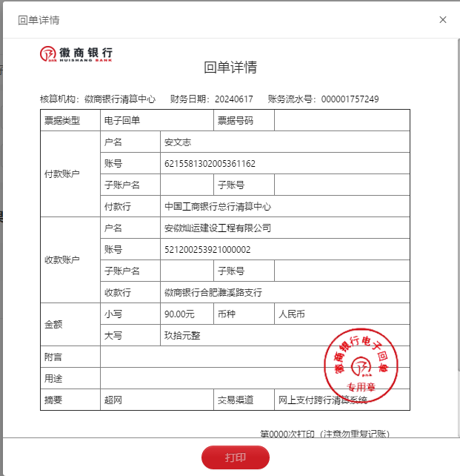The width and height of the screenshot is (460, 476).
Task: Click the 第0000次打印 print count note
Action: click(325, 434)
